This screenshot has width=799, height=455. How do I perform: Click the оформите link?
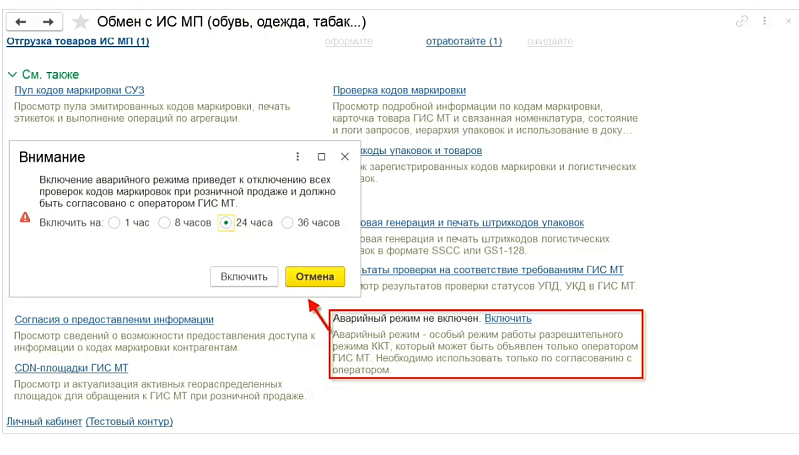(349, 41)
